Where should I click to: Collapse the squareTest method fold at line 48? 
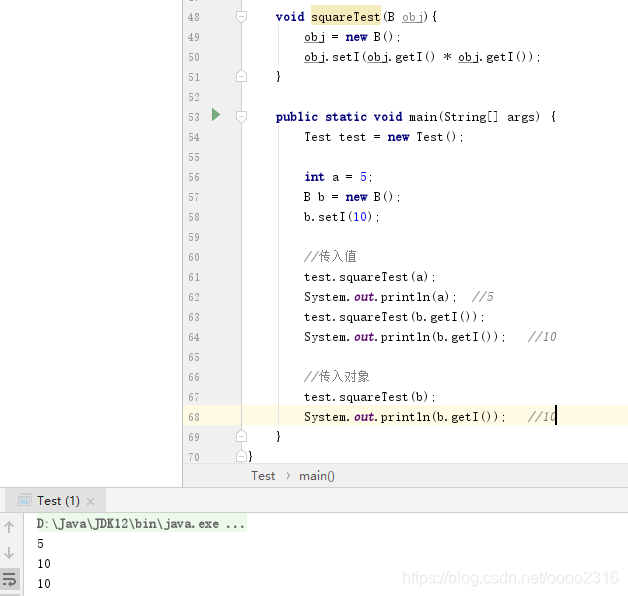point(241,17)
